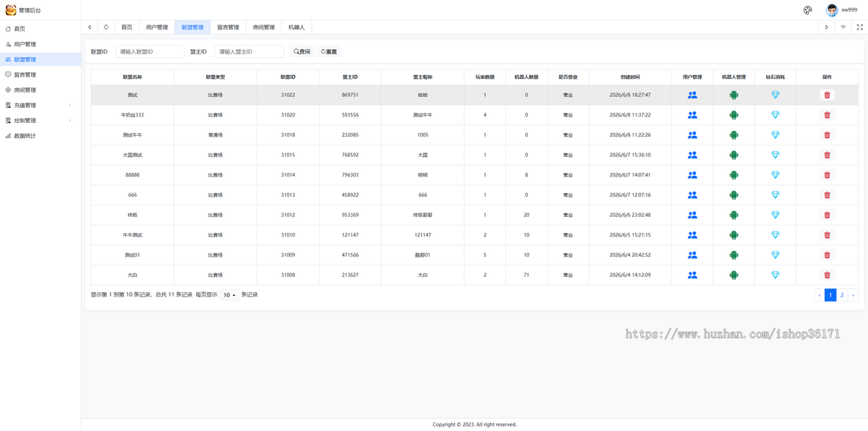The width and height of the screenshot is (868, 431).
Task: Go to 首页 in the sidebar
Action: (41, 29)
